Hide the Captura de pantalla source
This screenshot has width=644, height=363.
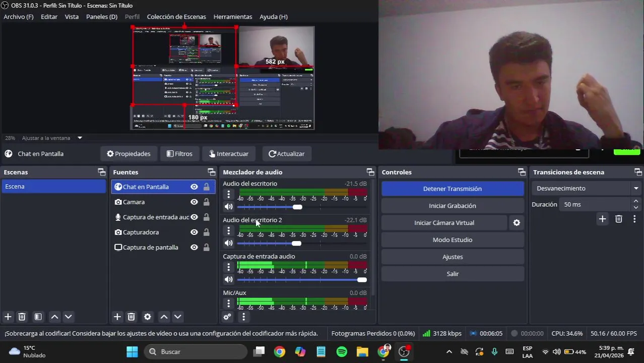194,247
